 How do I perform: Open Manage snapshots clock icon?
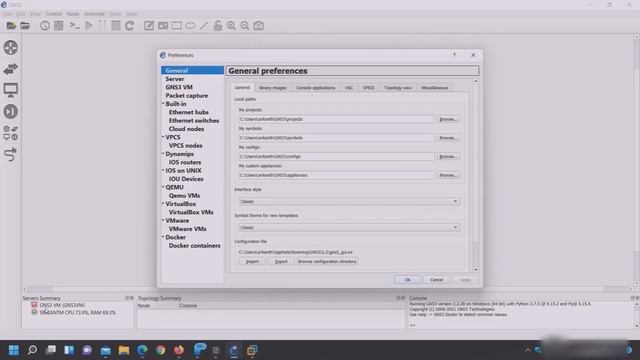45,26
